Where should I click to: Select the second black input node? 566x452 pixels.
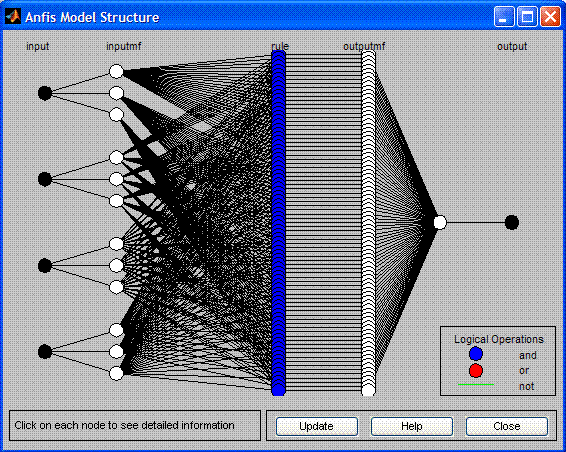click(45, 179)
